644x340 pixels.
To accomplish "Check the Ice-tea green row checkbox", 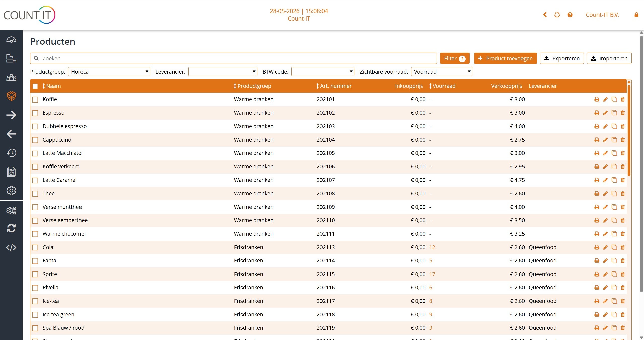I will coord(35,315).
